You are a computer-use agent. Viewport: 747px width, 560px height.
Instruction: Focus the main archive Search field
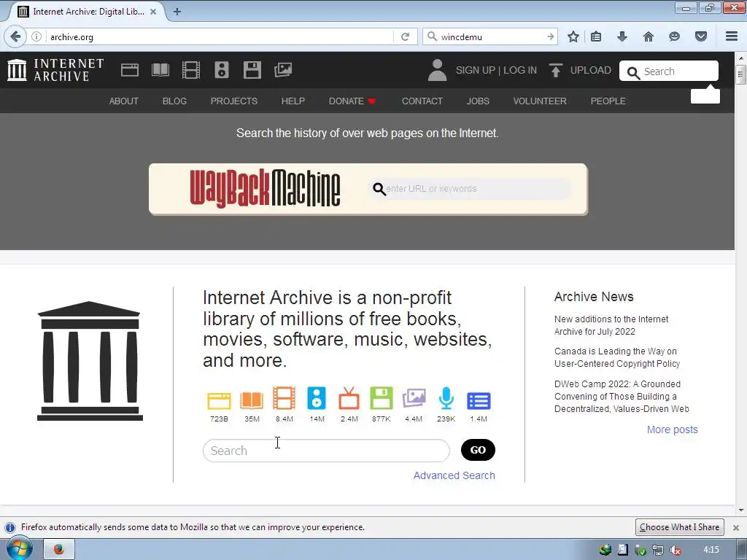tap(326, 451)
